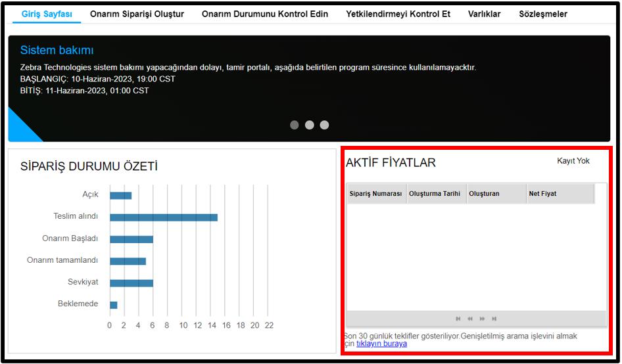Viewport: 622px width, 364px height.
Task: Click the 'AKTİF FİYATLAR' heading
Action: click(391, 162)
